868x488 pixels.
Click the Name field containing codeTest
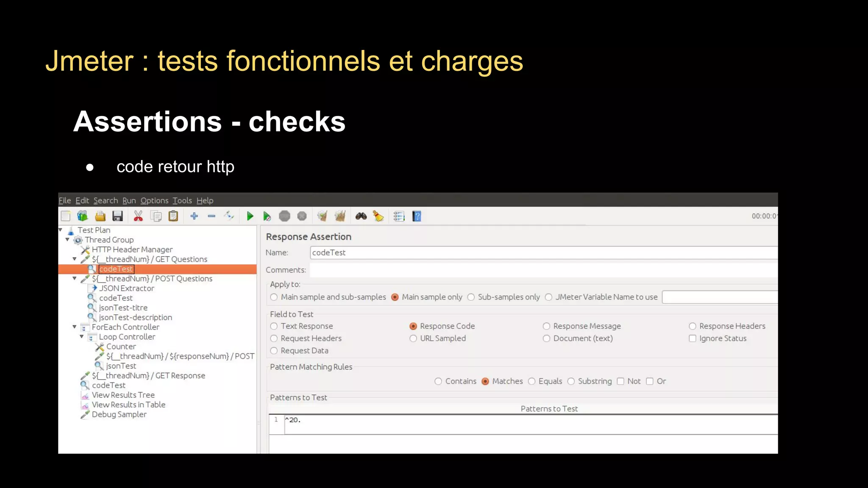[544, 253]
